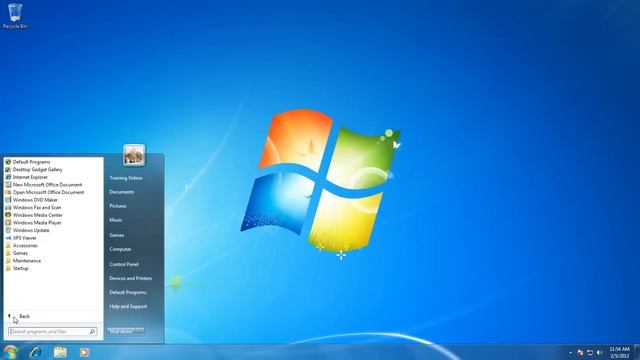Image resolution: width=640 pixels, height=360 pixels.
Task: Open Control Panel from Start menu
Action: [124, 264]
